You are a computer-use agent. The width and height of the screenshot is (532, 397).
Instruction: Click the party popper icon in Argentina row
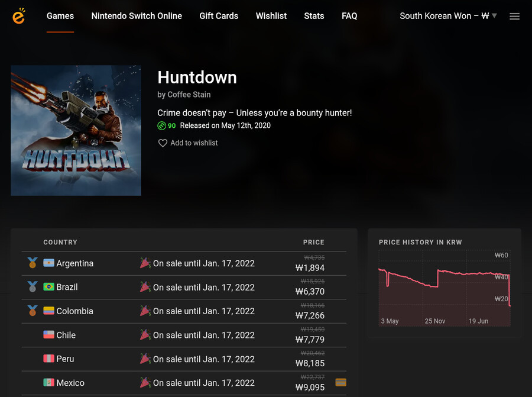145,263
